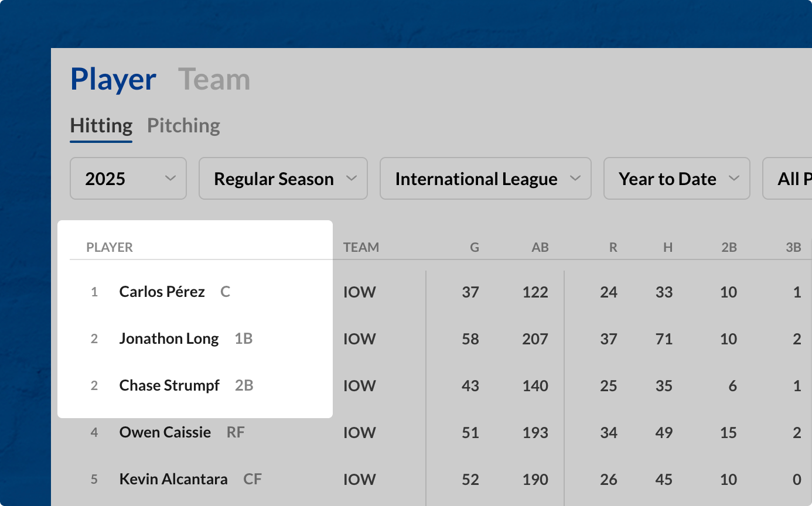This screenshot has height=506, width=812.
Task: Open Carlos Pérez player profile
Action: [162, 292]
